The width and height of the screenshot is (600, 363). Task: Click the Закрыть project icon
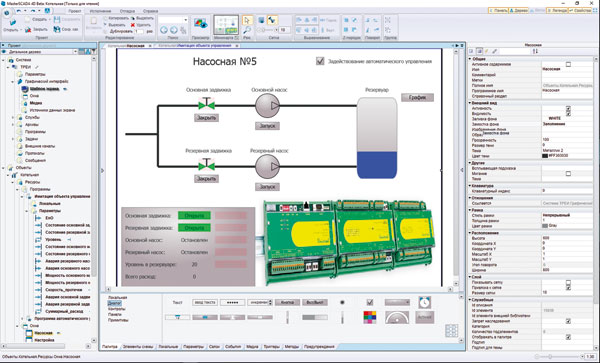point(28,29)
